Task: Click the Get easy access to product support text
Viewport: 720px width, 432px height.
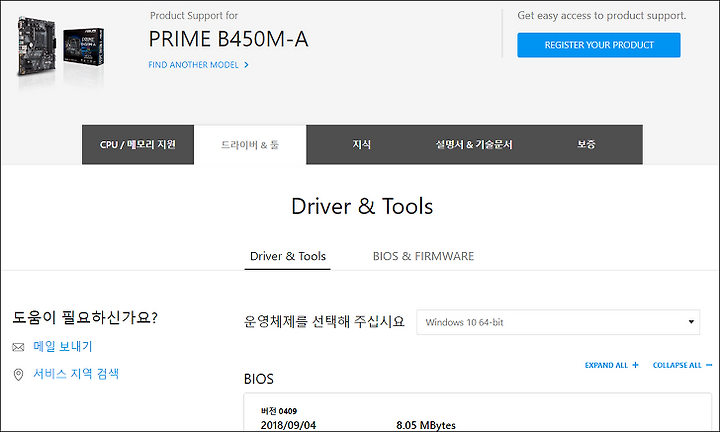Action: pos(602,16)
